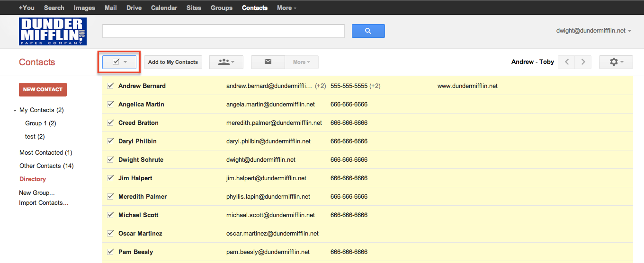Open Drive in the top bar
644x263 pixels.
tap(134, 8)
